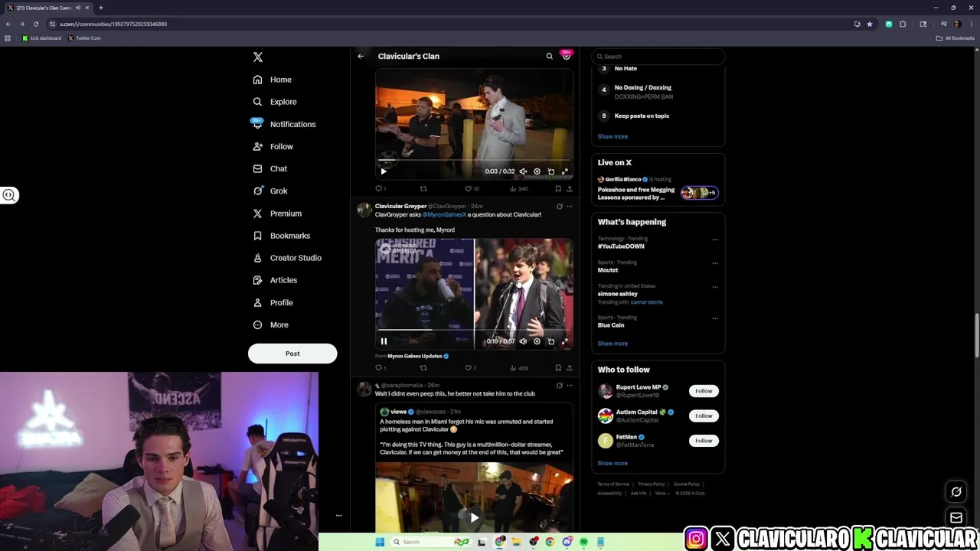The height and width of the screenshot is (551, 980).
Task: Open All Bookmarks folder
Action: (x=955, y=38)
